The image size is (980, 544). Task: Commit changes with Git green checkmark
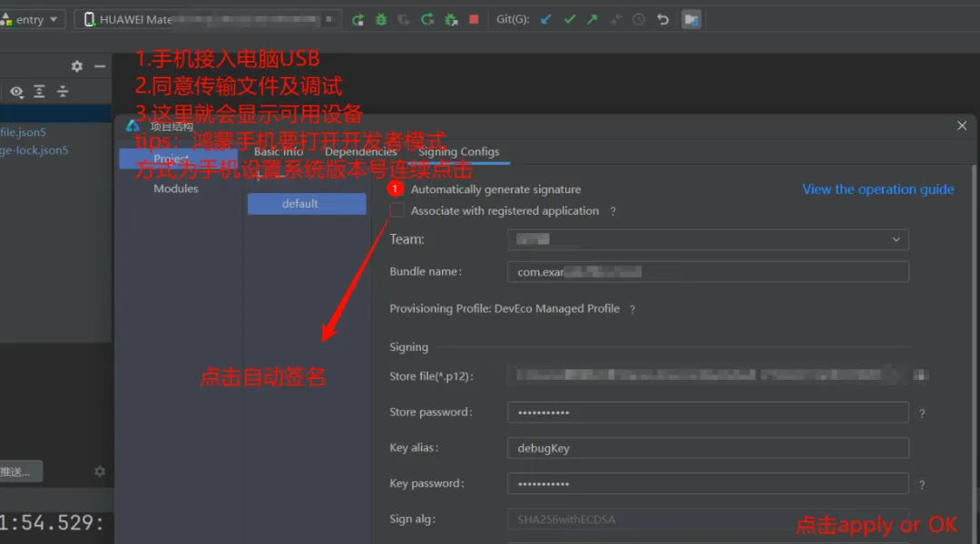click(x=569, y=19)
